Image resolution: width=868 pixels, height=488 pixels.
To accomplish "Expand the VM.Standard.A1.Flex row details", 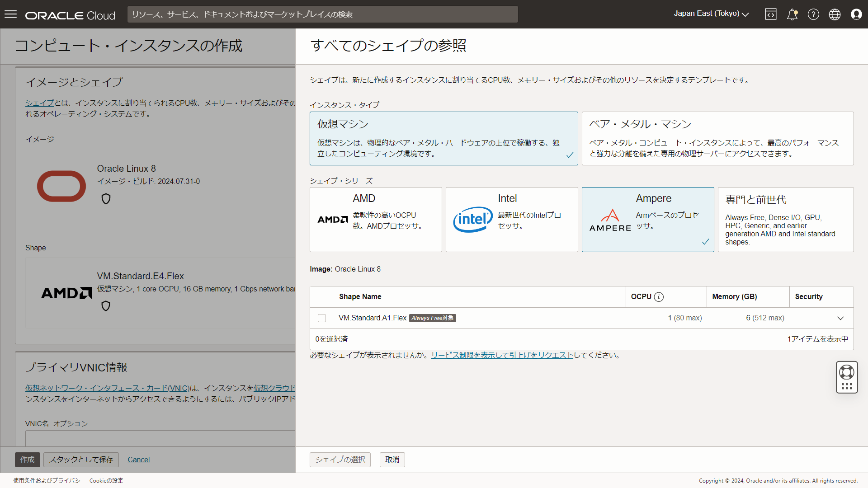I will pos(841,318).
